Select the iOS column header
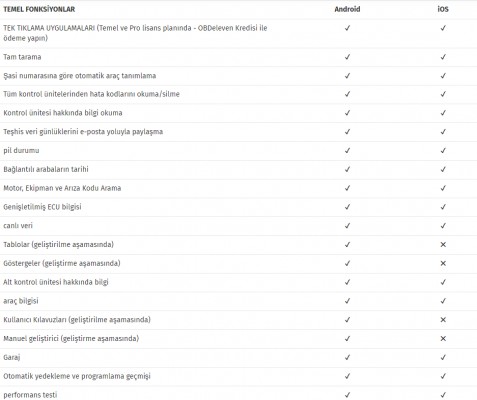Viewport: 477px width, 400px height. point(443,9)
